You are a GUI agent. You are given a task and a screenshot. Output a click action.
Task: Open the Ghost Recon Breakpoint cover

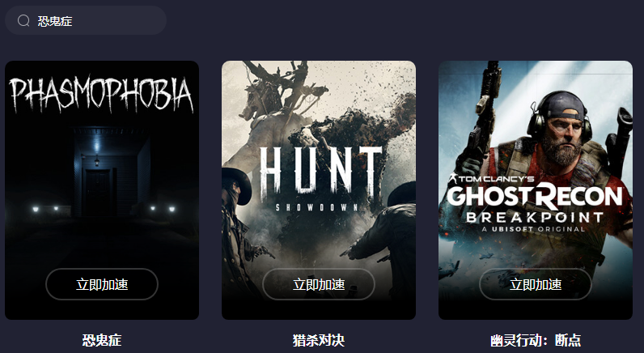click(x=536, y=190)
